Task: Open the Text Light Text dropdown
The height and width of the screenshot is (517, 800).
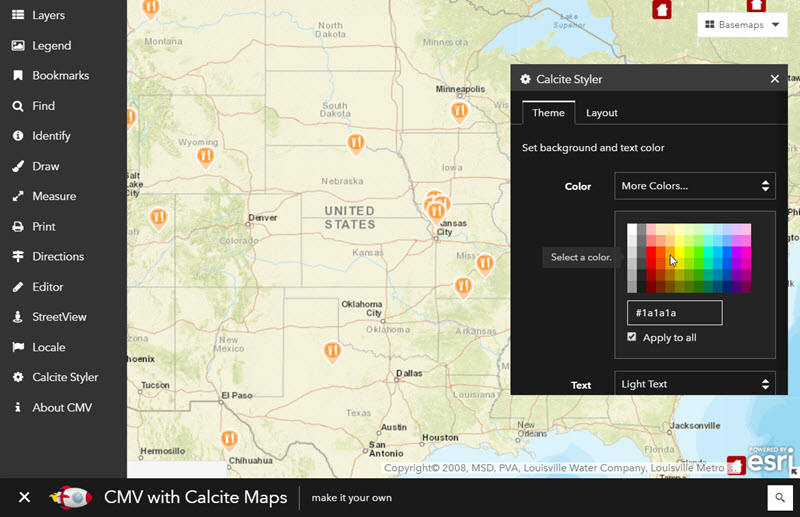Action: coord(695,384)
